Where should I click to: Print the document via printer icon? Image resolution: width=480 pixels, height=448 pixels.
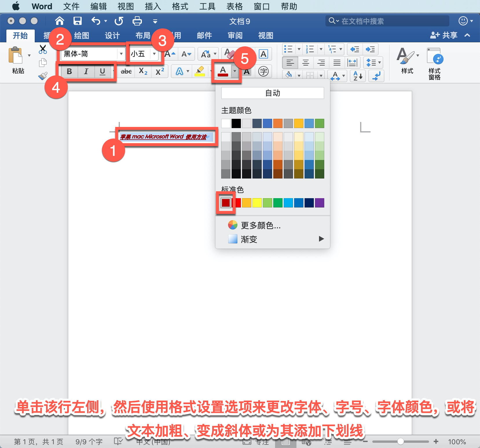[x=137, y=21]
